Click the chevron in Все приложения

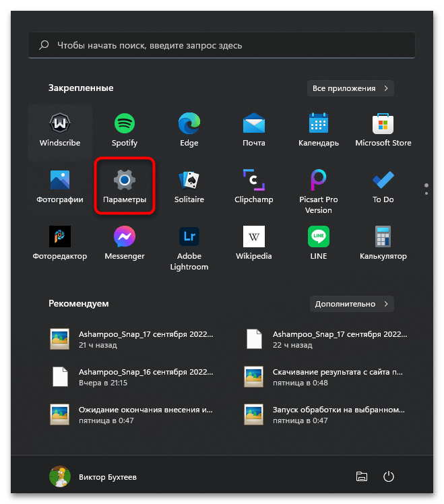tap(386, 88)
